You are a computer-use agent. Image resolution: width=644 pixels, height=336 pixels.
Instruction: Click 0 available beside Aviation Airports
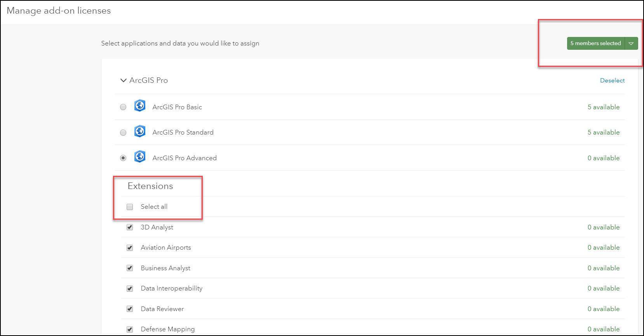tap(604, 247)
